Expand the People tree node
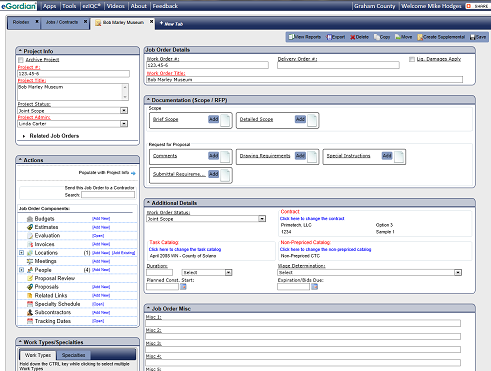 (21, 270)
